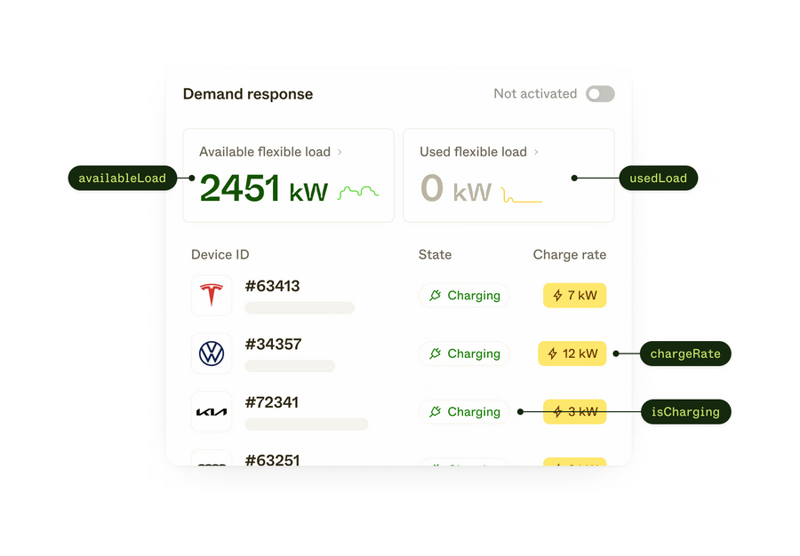Click the Charging state badge for #72341
The height and width of the screenshot is (556, 800).
tap(464, 412)
